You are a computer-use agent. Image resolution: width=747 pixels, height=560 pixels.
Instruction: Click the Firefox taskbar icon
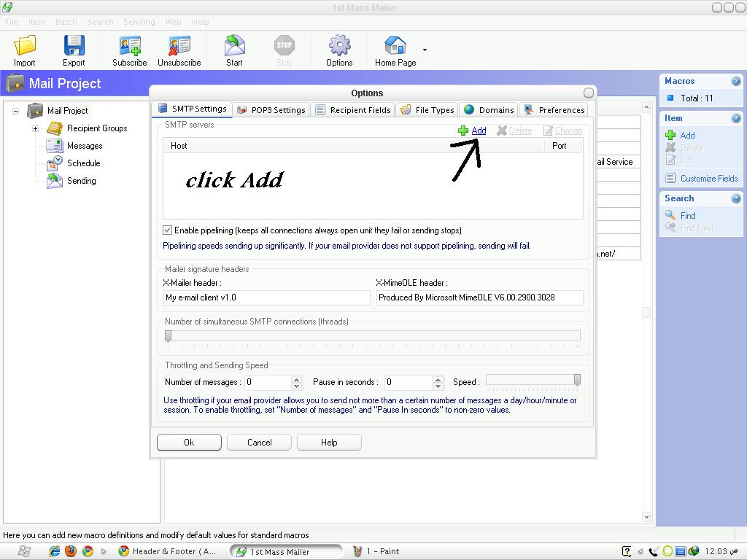click(x=71, y=551)
